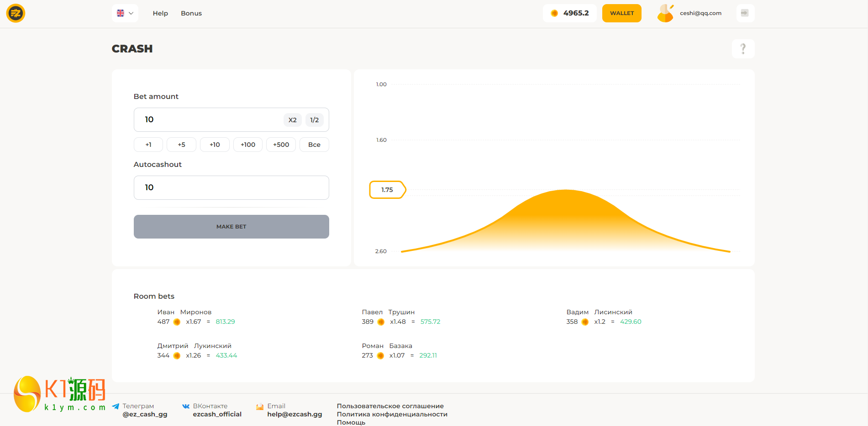Click the EZ Cash logo icon
Image resolution: width=868 pixels, height=426 pixels.
[x=16, y=13]
